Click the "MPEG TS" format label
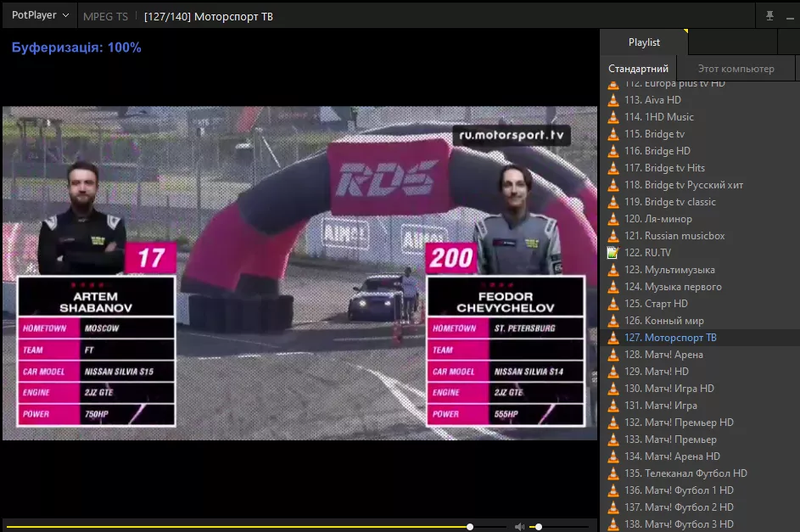The width and height of the screenshot is (800, 532). (x=105, y=16)
